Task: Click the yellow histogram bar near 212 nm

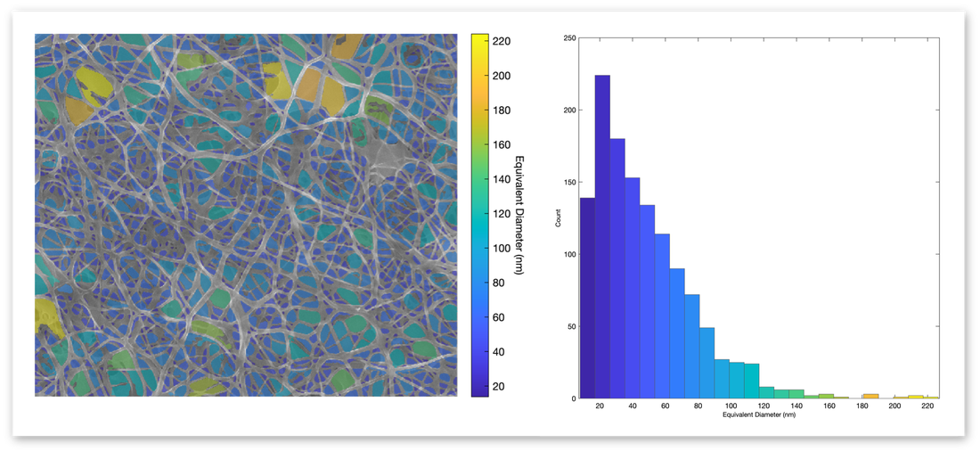Action: 916,397
